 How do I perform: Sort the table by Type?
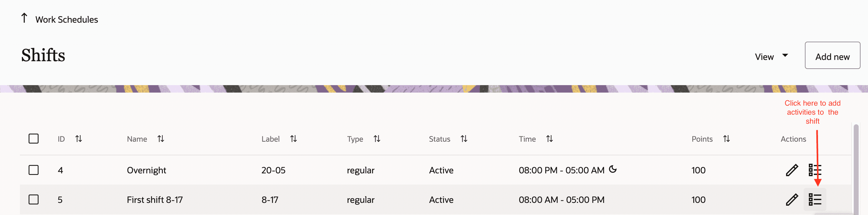(x=377, y=139)
